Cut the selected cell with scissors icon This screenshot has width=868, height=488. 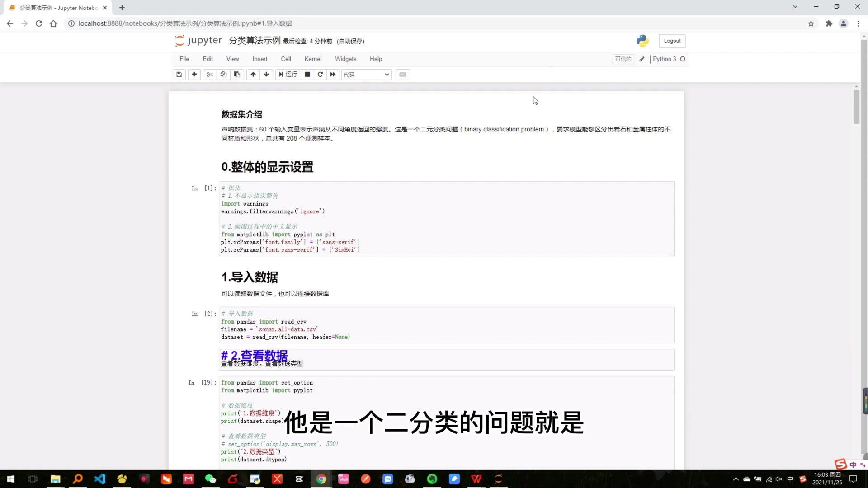[210, 75]
